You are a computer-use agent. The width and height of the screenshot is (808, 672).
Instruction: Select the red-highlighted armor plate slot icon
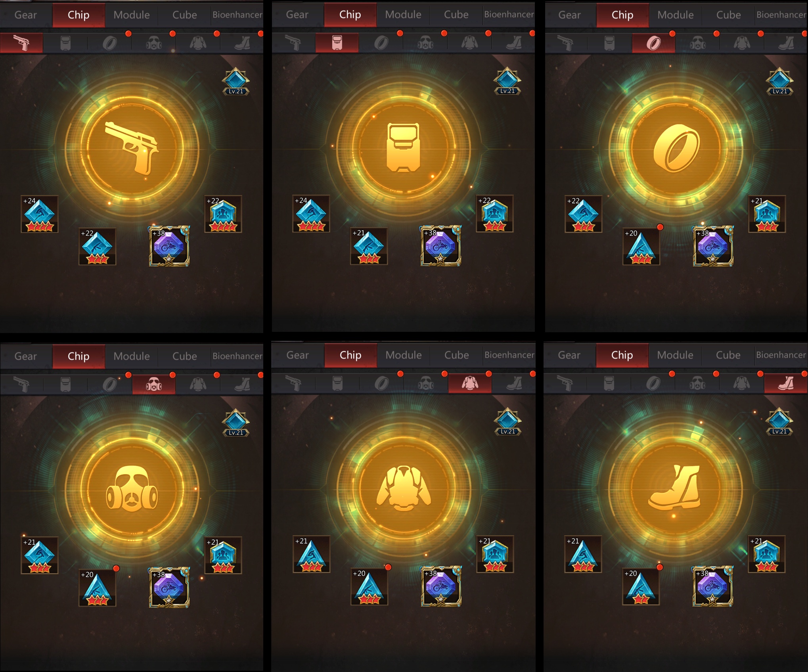pyautogui.click(x=337, y=43)
